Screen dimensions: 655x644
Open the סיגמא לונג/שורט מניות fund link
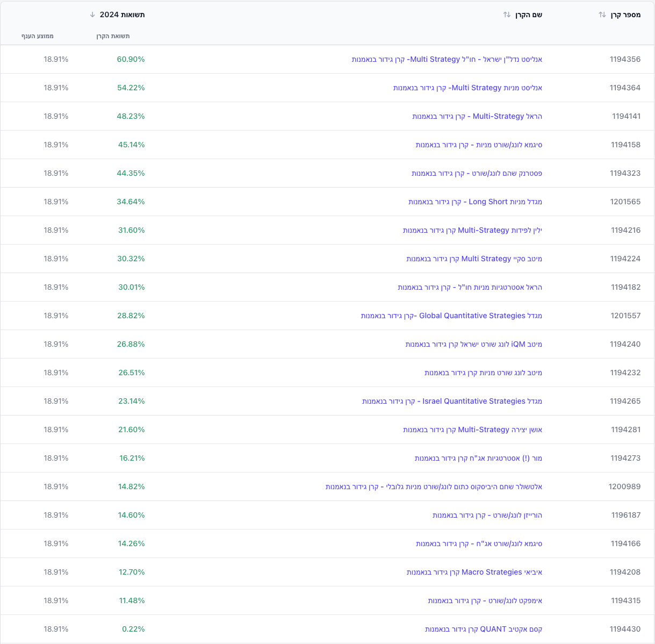click(478, 145)
